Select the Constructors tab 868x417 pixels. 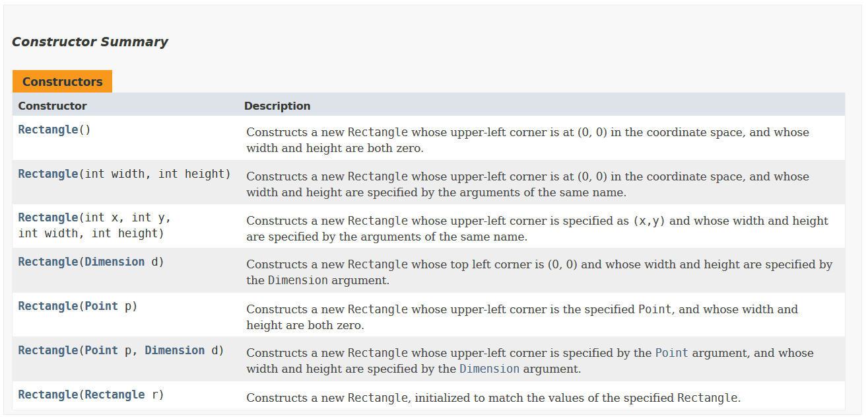coord(62,82)
